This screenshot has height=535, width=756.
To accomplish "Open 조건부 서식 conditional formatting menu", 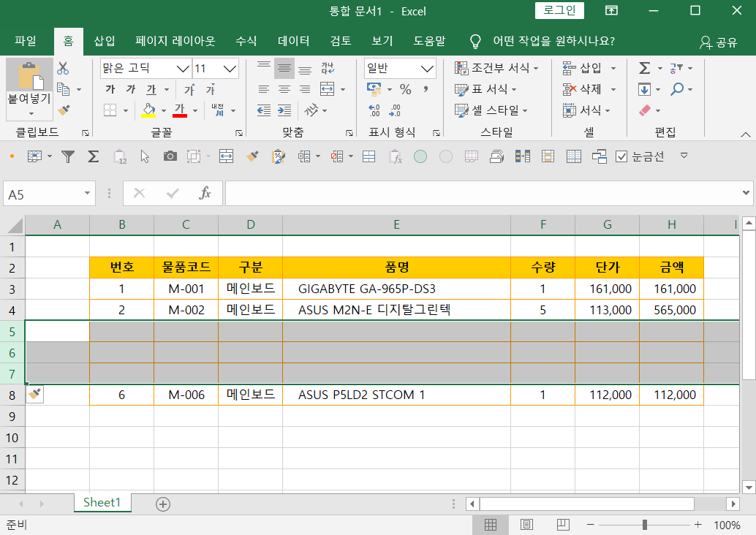I will pyautogui.click(x=496, y=68).
